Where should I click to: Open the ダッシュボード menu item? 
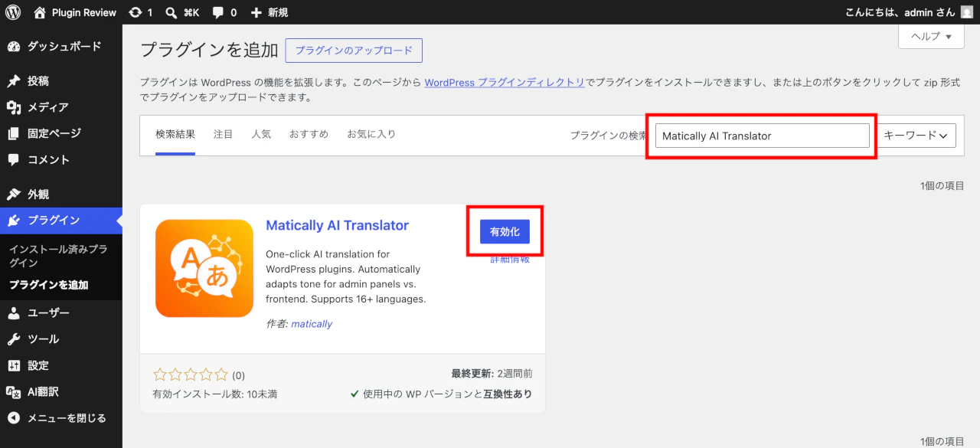[61, 47]
